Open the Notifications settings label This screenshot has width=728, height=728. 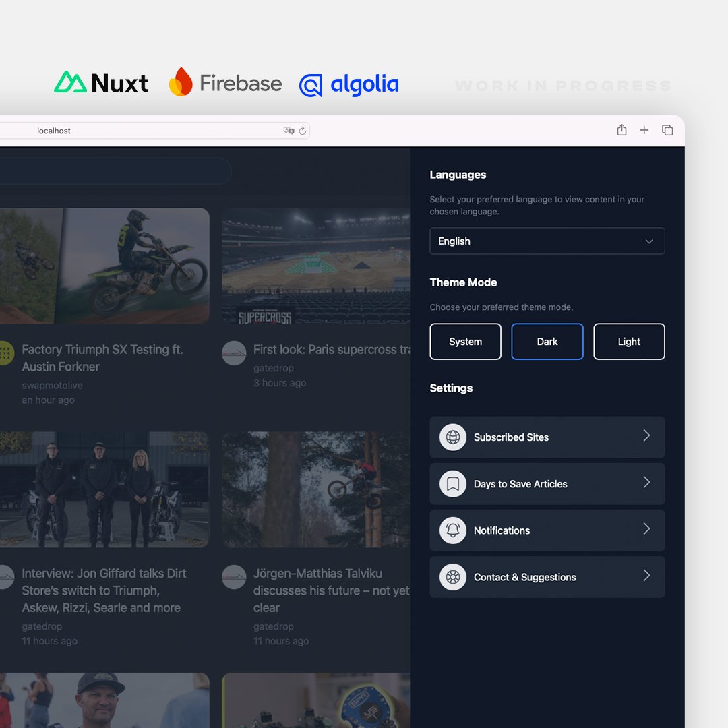[502, 530]
